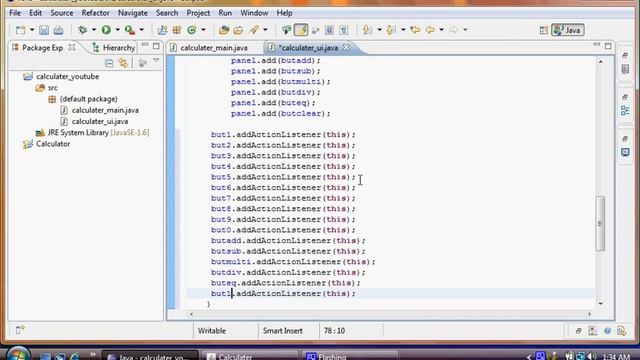Close the Package Explorer view
The height and width of the screenshot is (360, 640).
tap(72, 47)
